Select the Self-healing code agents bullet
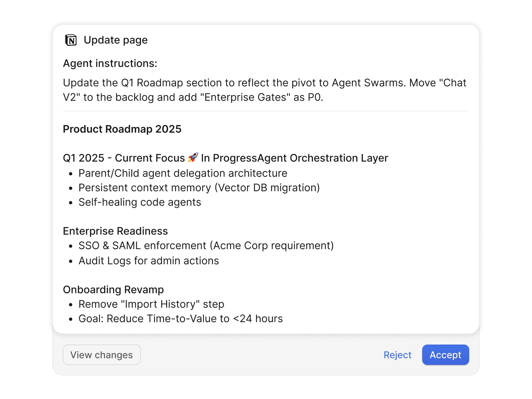This screenshot has width=532, height=399. coord(140,202)
